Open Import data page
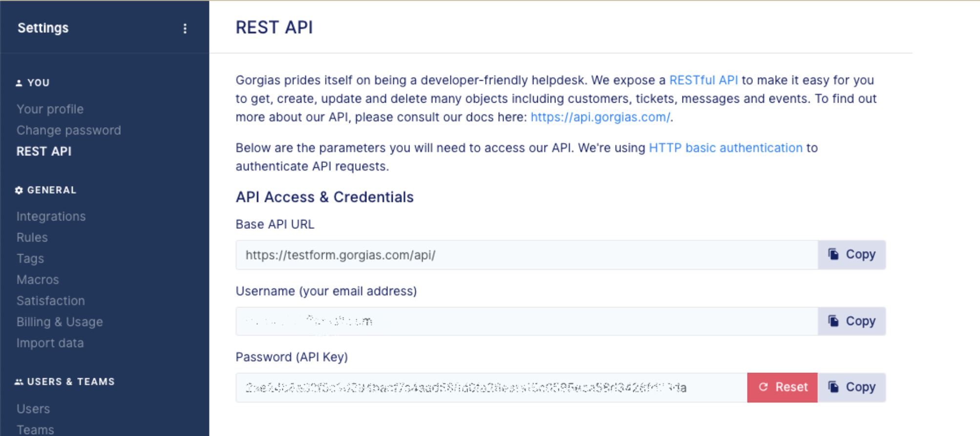The height and width of the screenshot is (436, 980). (x=50, y=343)
